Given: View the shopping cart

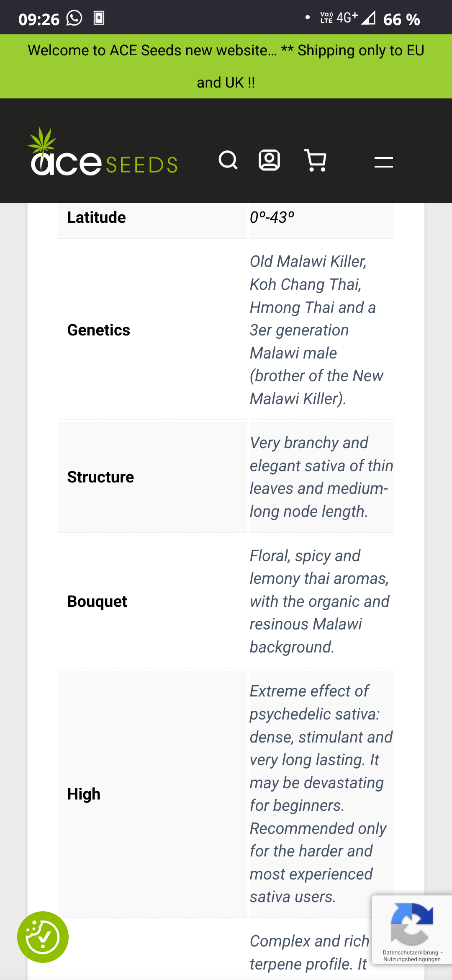Looking at the screenshot, I should tap(316, 160).
